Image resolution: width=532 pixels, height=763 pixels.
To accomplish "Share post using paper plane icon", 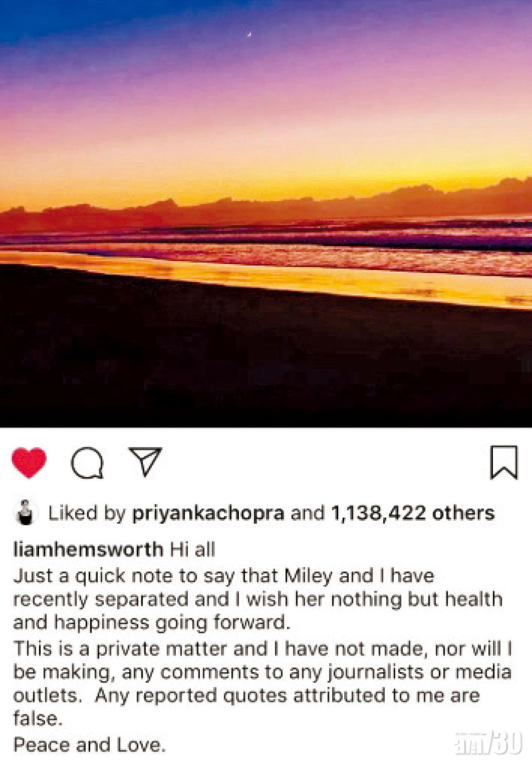I will pos(145,461).
